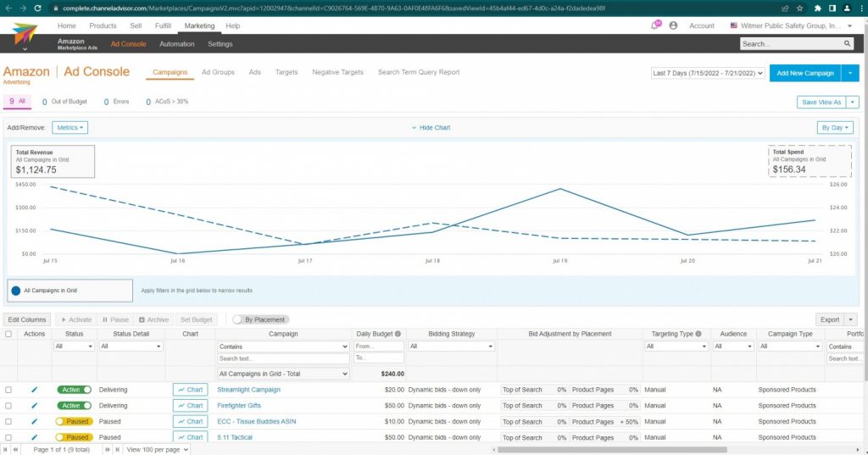The width and height of the screenshot is (868, 455).
Task: Reload the page with the refresh icon
Action: [37, 8]
